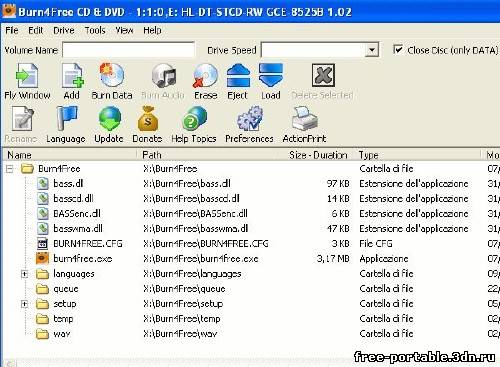Click path X:\Burn4Free\queue
Screen dimensions: 500x367
184,289
